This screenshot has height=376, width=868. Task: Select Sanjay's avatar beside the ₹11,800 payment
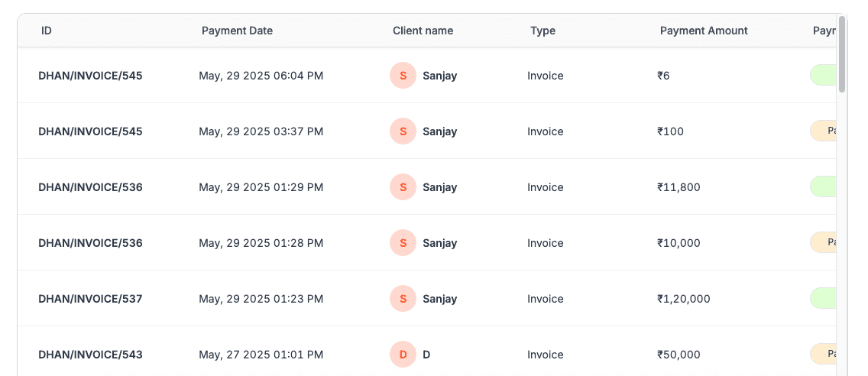403,187
